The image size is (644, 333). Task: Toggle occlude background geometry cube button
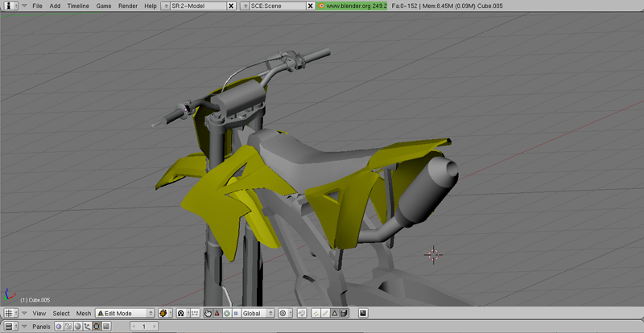pos(344,313)
